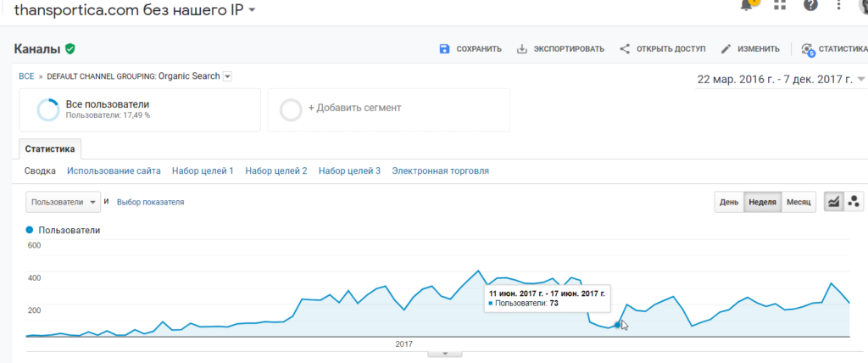Select the Набор целей 1 sub-tab

tap(203, 170)
